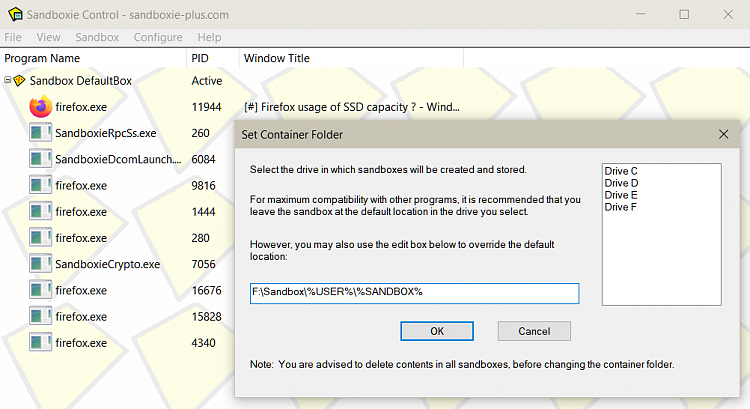Click the SandboxieDcomLaunch process icon
Viewport: 750px width, 409px height.
click(41, 159)
